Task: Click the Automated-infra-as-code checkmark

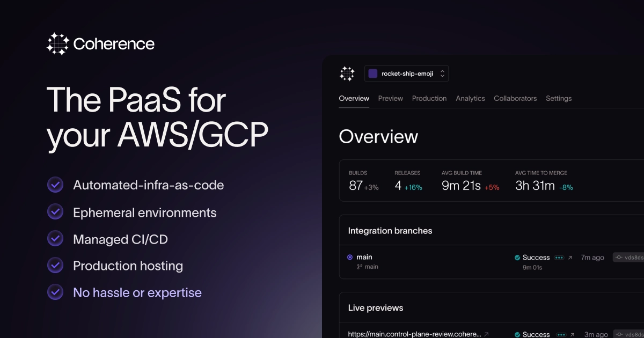Action: [x=55, y=185]
